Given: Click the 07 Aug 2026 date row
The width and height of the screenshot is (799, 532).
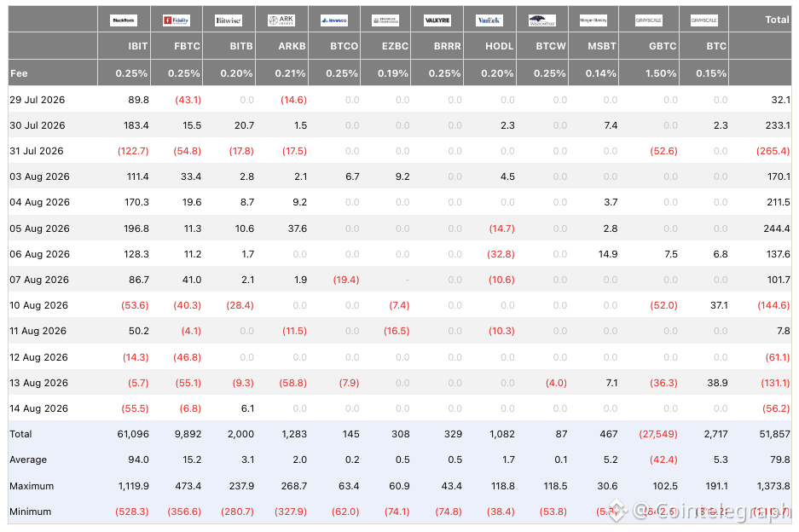Looking at the screenshot, I should coord(399,280).
